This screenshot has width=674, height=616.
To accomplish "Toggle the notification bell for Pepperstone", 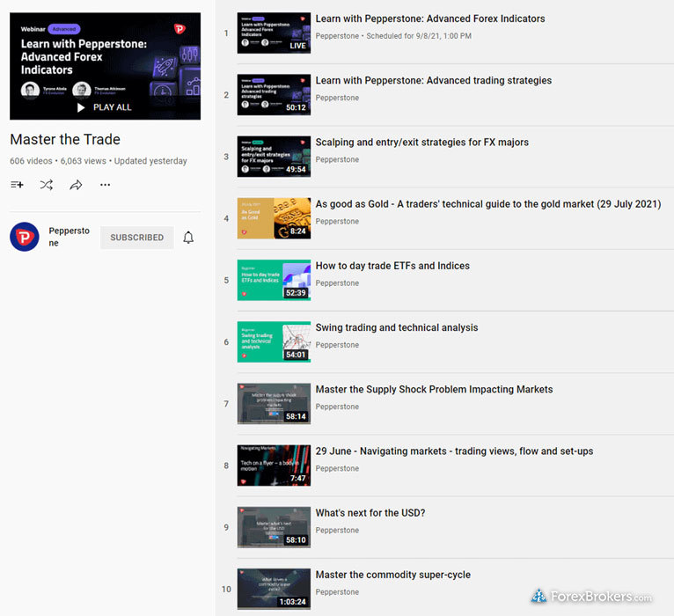I will 188,238.
